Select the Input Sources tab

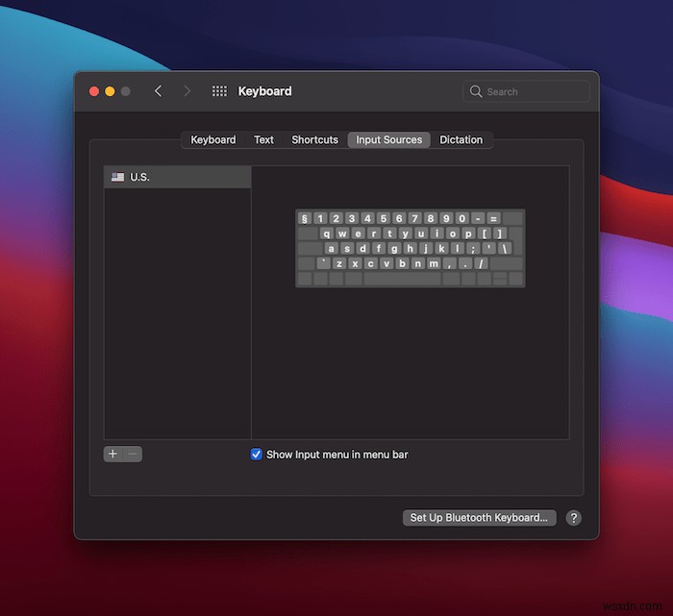click(388, 140)
